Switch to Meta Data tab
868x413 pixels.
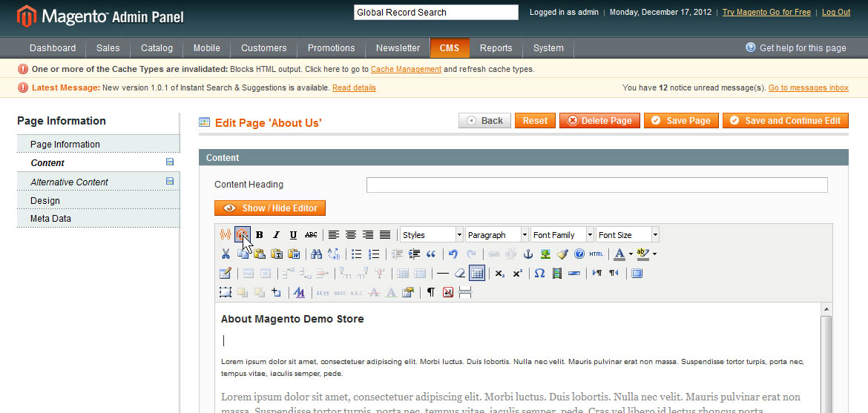(x=99, y=219)
